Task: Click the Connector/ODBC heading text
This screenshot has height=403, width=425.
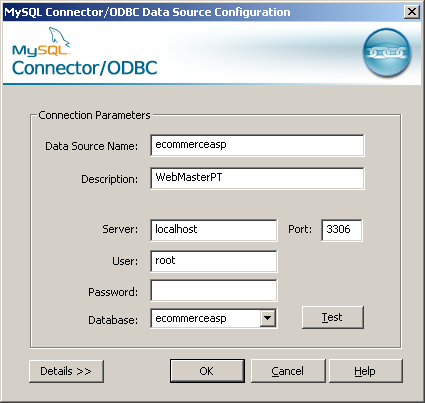Action: 84,68
